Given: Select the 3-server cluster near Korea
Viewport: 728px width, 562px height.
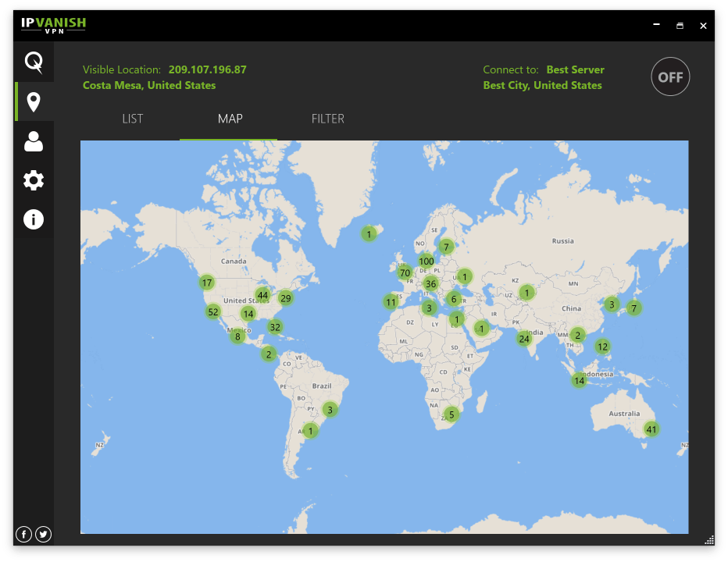Looking at the screenshot, I should click(612, 304).
